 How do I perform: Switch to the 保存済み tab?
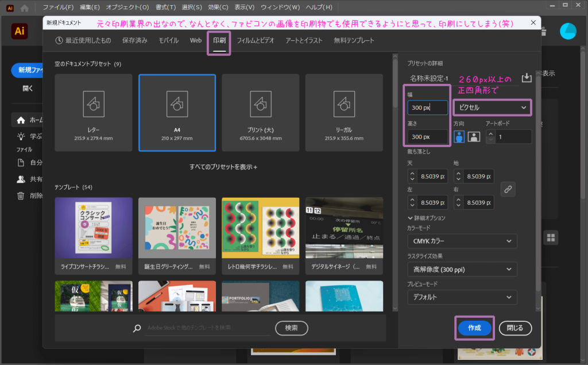(x=134, y=41)
